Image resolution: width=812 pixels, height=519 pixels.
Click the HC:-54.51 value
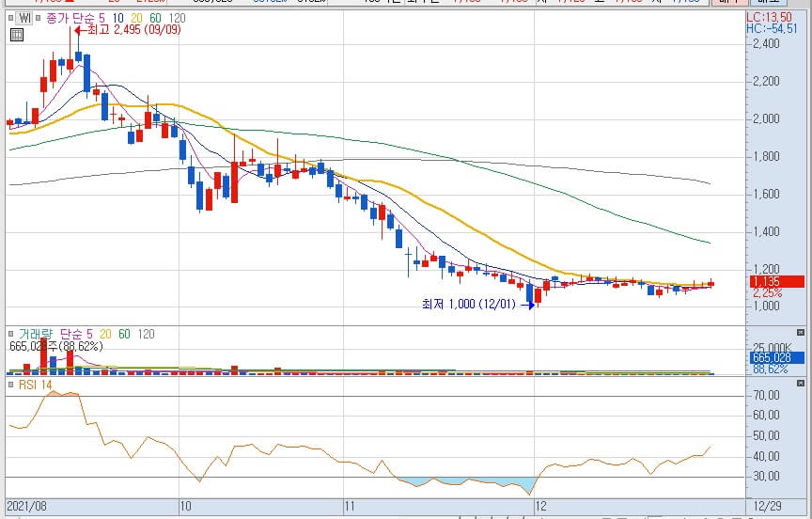click(772, 28)
